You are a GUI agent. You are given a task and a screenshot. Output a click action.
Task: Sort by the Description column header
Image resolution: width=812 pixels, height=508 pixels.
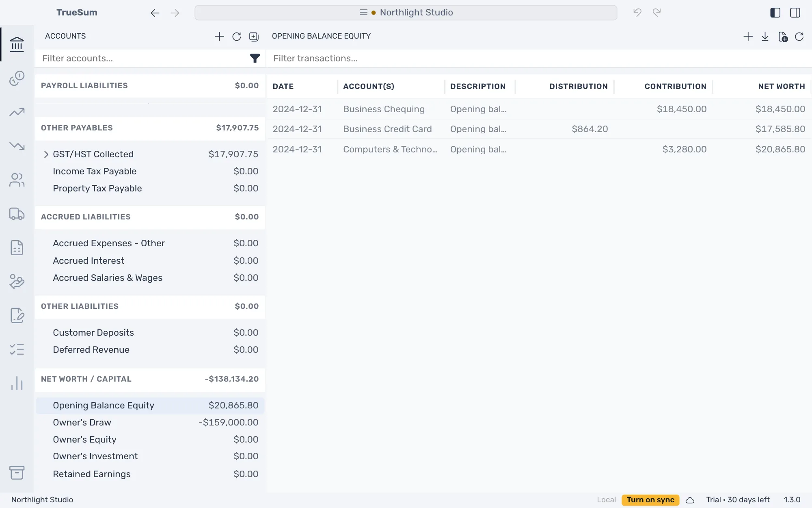(x=477, y=87)
